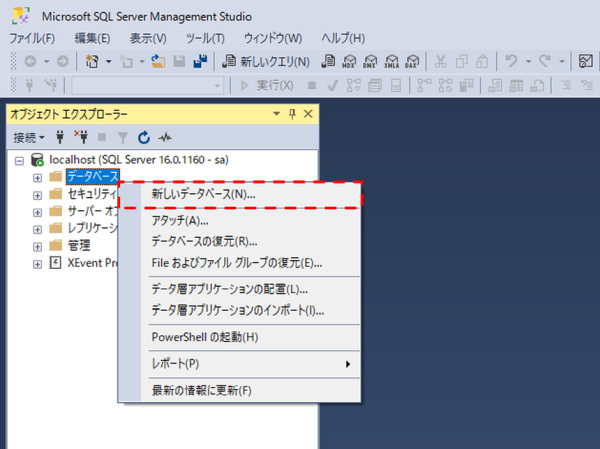Viewport: 600px width, 449px height.
Task: Refresh Object Explorer with the circular arrow icon
Action: click(x=144, y=137)
